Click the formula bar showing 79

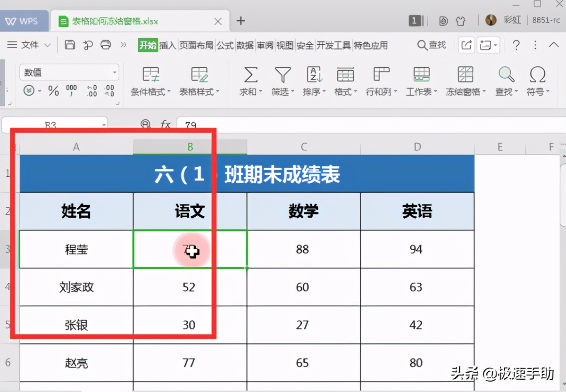point(371,125)
